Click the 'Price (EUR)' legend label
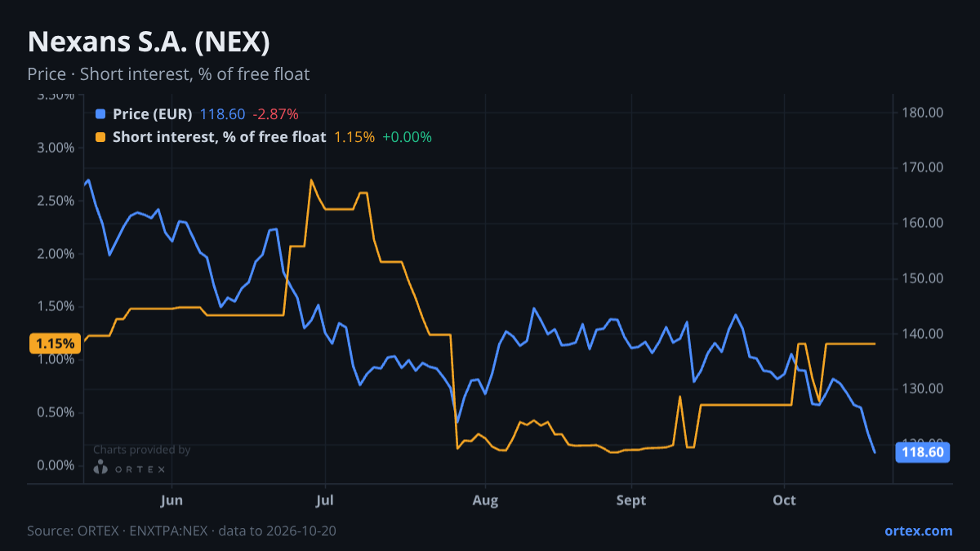This screenshot has width=980, height=551. [x=153, y=114]
